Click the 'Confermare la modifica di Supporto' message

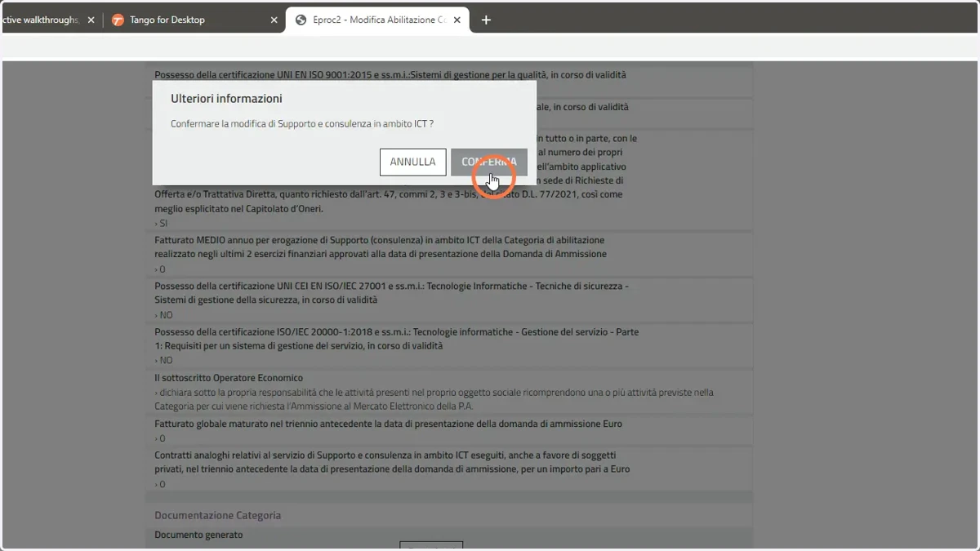pyautogui.click(x=302, y=124)
